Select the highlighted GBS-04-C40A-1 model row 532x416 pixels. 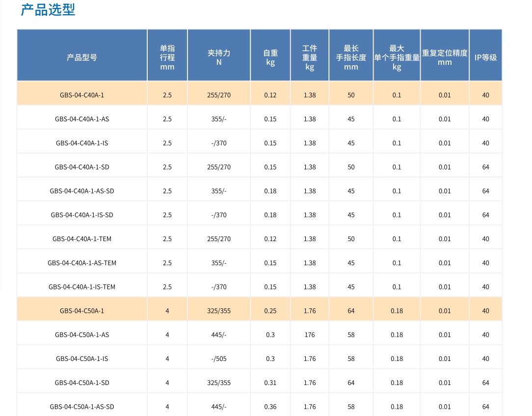82,95
